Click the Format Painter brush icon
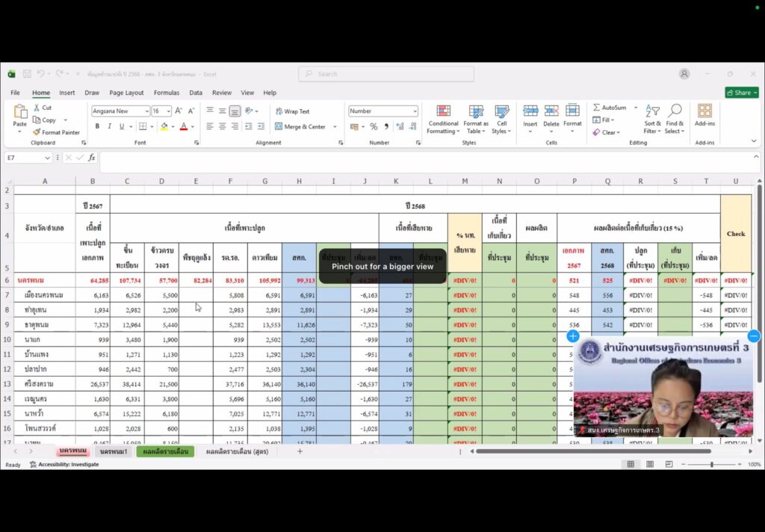765x532 pixels. 37,132
